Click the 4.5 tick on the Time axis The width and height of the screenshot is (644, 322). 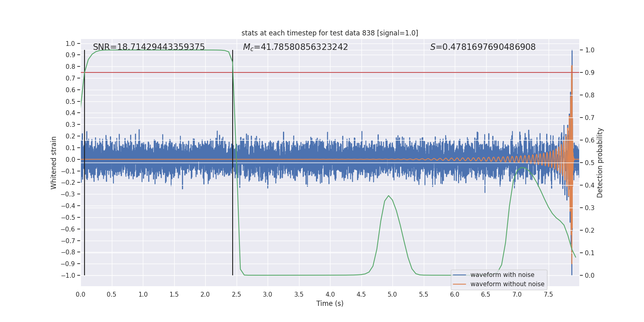coord(361,294)
